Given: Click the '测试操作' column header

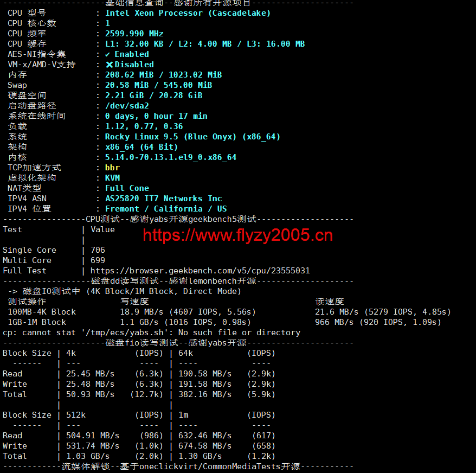Looking at the screenshot, I should coord(27,302).
